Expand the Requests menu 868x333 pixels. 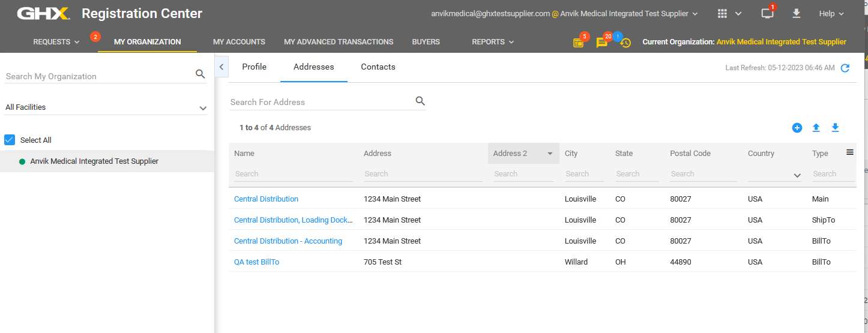[x=56, y=42]
